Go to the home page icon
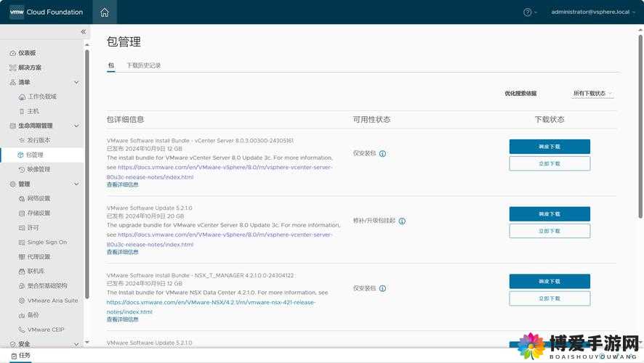 click(105, 12)
